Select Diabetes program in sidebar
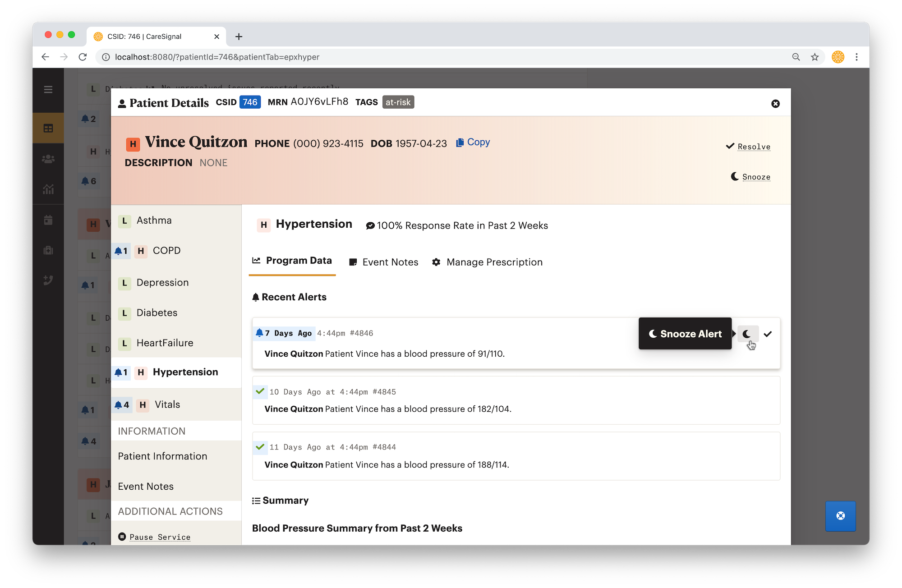 click(176, 313)
